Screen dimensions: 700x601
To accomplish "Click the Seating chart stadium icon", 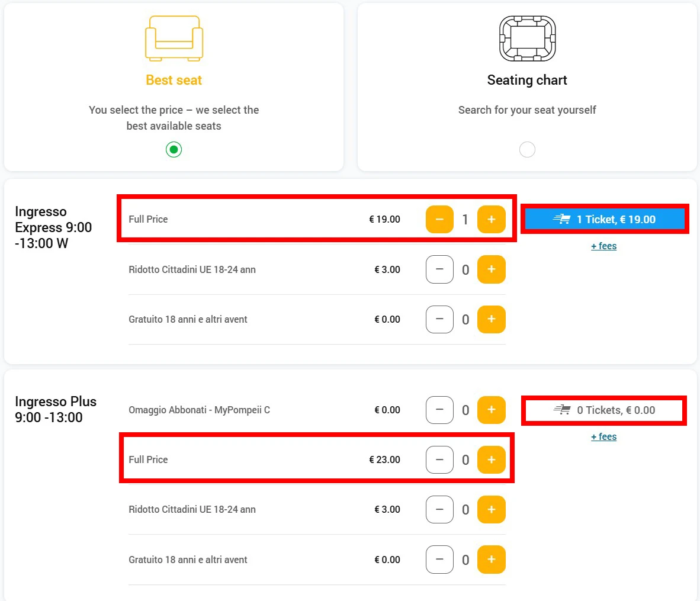I will pos(527,38).
